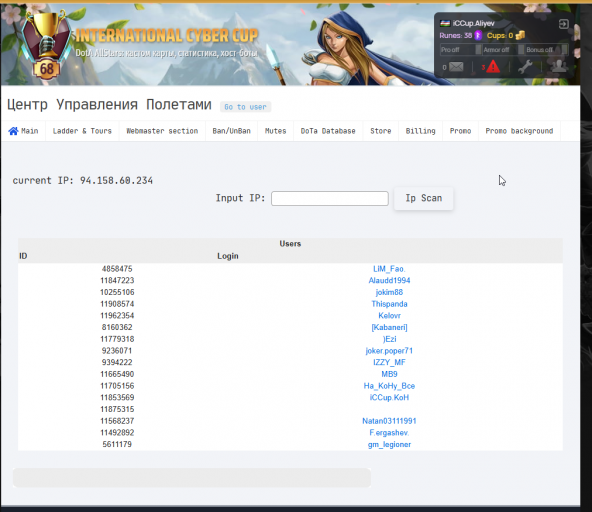Open user F.ergashev.
This screenshot has height=512, width=592.
[389, 433]
